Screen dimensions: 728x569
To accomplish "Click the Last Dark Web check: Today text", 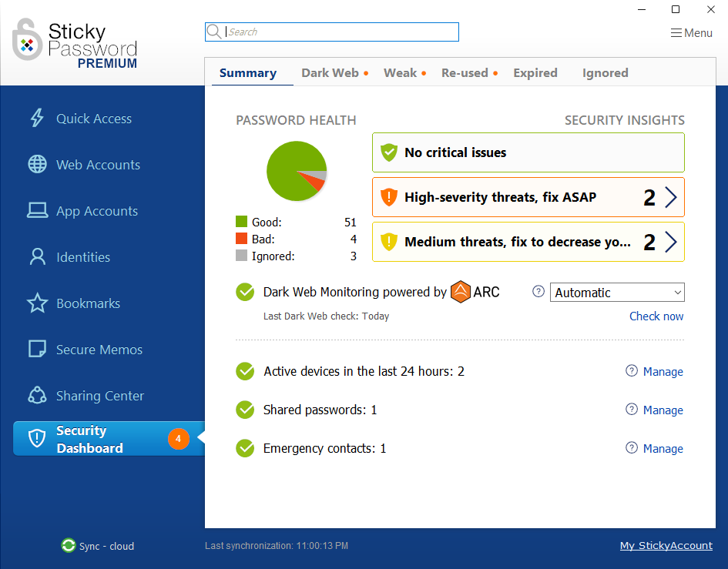I will coord(326,316).
